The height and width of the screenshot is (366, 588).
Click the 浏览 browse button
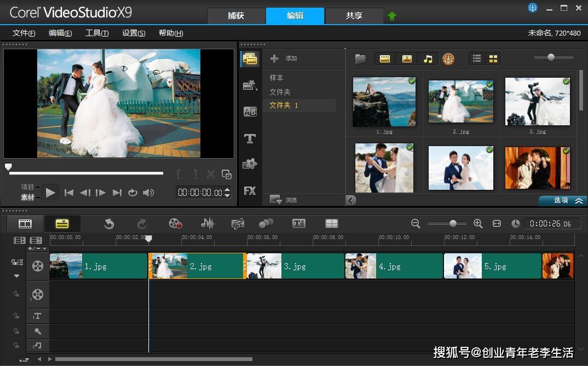click(284, 200)
